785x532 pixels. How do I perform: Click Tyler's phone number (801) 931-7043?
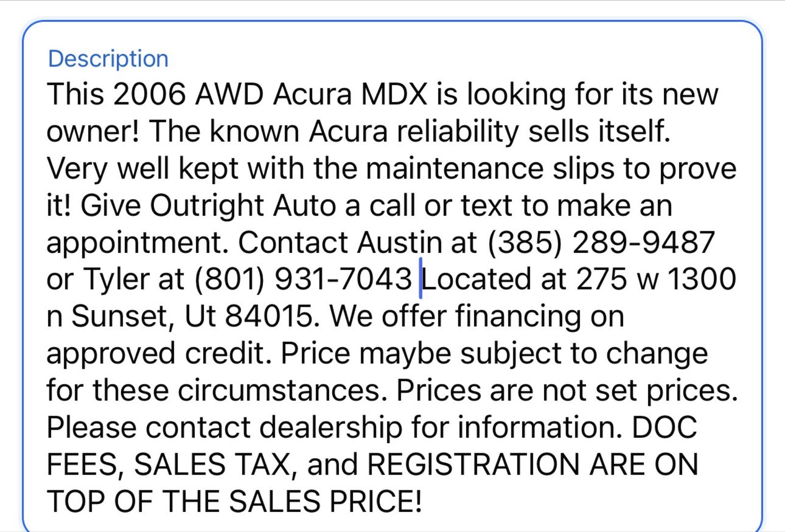303,279
